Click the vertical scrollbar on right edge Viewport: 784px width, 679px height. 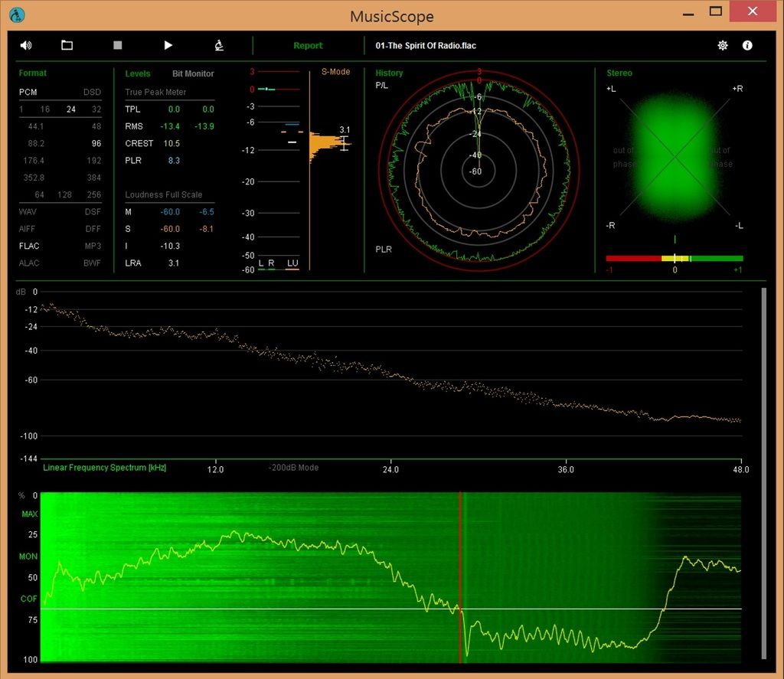pos(763,472)
